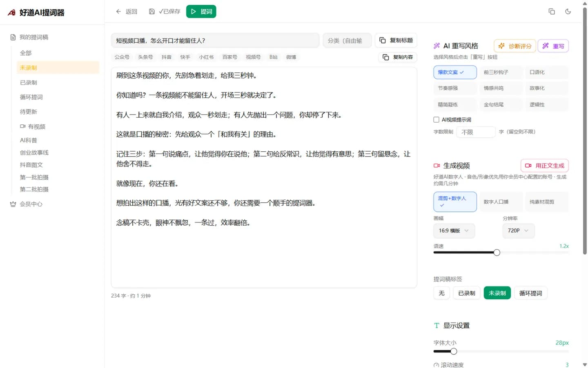
Task: Select the 已录制 sidebar filter
Action: (x=58, y=83)
